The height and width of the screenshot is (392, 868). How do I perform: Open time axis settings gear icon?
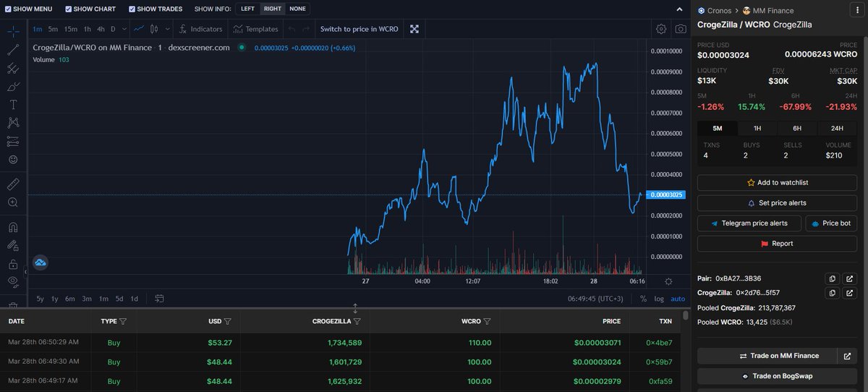pos(668,281)
